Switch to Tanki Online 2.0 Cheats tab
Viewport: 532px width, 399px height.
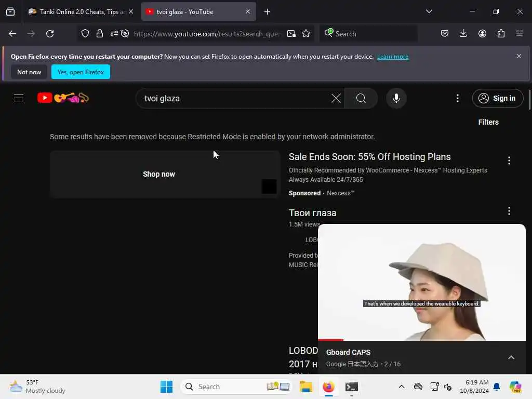(81, 11)
